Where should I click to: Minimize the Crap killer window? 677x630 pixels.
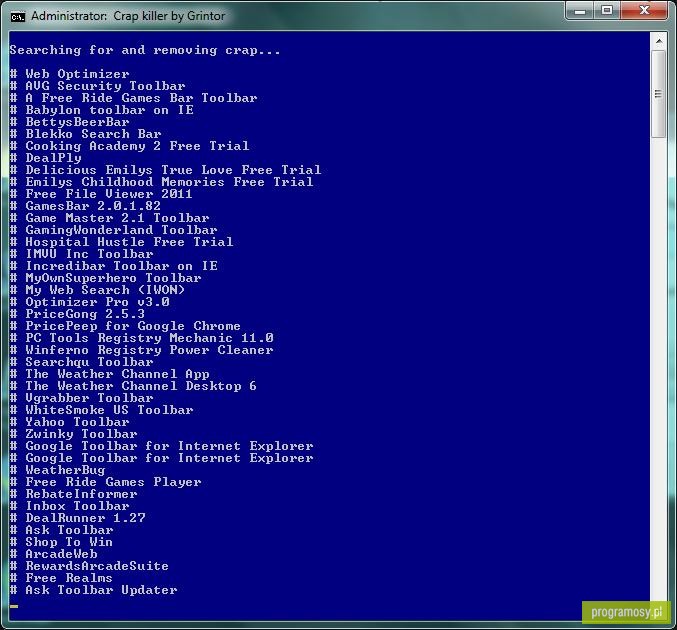click(580, 11)
